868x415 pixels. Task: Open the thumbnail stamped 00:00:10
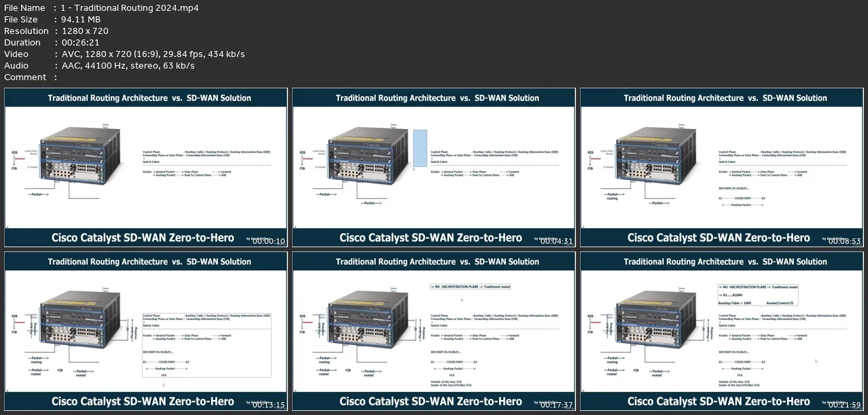coord(146,167)
